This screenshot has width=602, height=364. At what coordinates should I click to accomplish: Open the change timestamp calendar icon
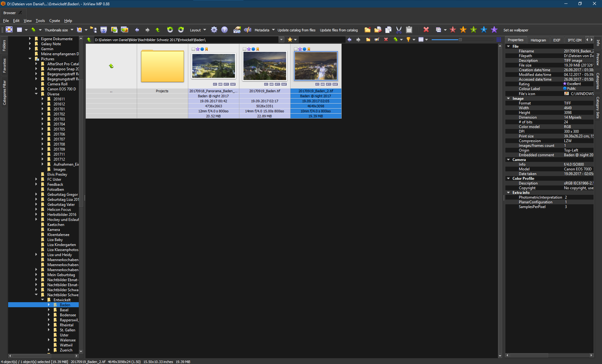point(237,30)
